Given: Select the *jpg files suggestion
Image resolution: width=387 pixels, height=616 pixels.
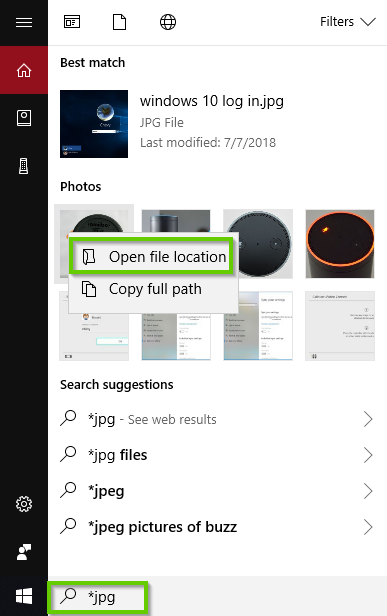Looking at the screenshot, I should point(216,455).
